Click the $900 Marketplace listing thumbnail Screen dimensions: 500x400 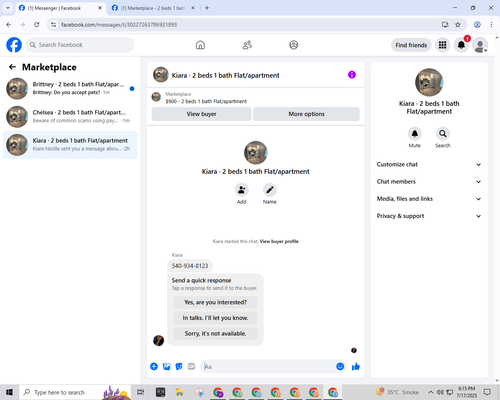click(x=156, y=97)
